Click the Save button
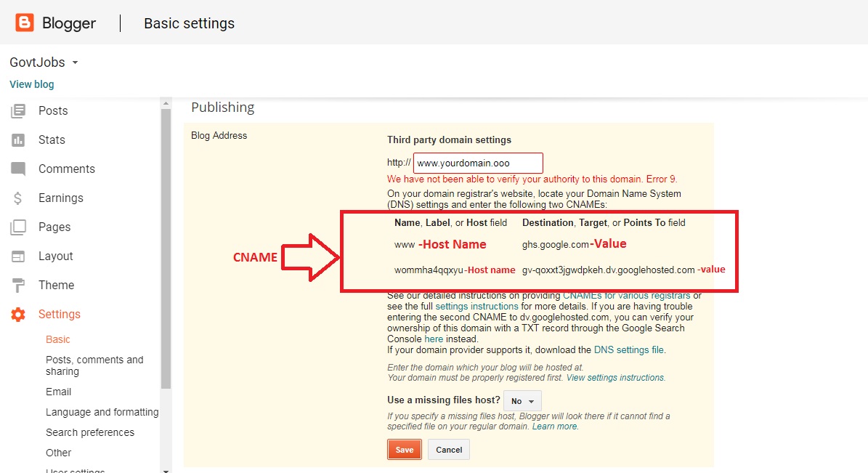Viewport: 868px width, 473px height. click(404, 450)
